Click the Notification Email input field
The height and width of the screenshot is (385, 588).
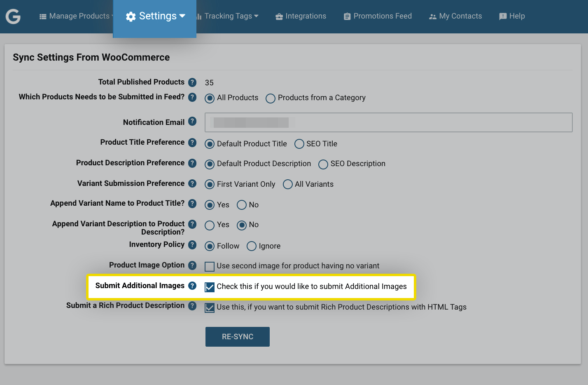point(389,122)
